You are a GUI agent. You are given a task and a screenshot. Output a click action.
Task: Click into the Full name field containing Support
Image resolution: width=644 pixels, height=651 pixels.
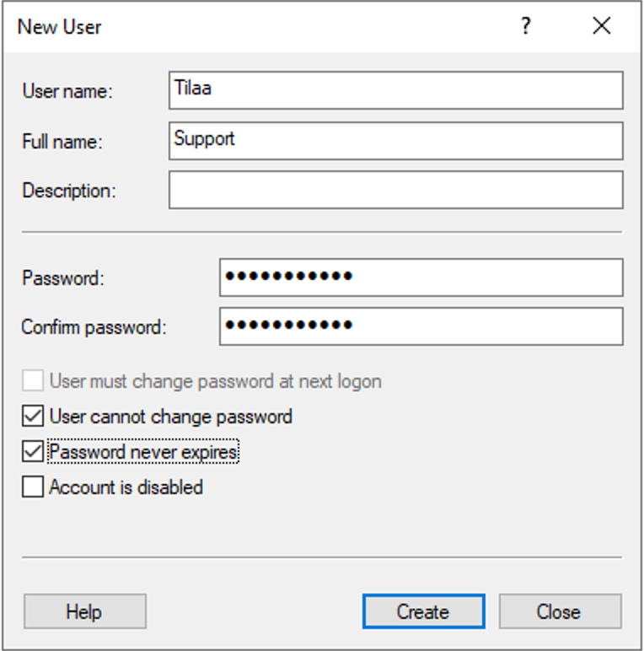(x=396, y=141)
